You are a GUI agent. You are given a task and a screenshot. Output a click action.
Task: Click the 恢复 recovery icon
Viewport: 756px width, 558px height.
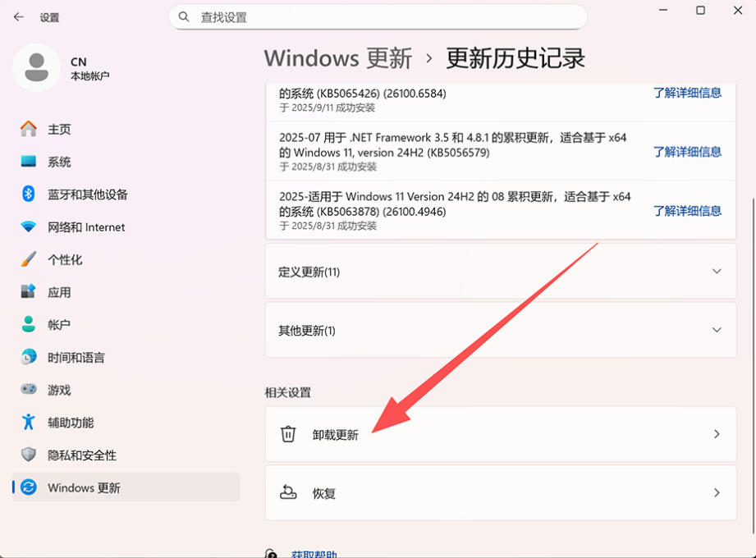(288, 493)
